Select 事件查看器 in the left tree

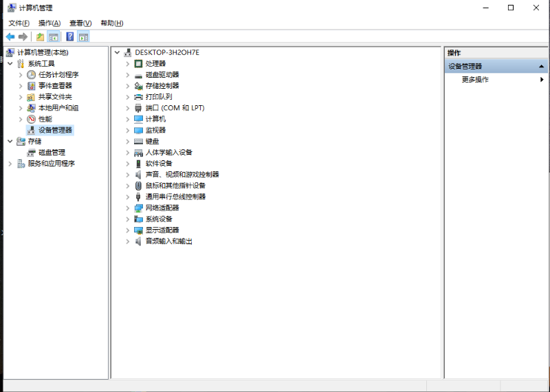55,86
